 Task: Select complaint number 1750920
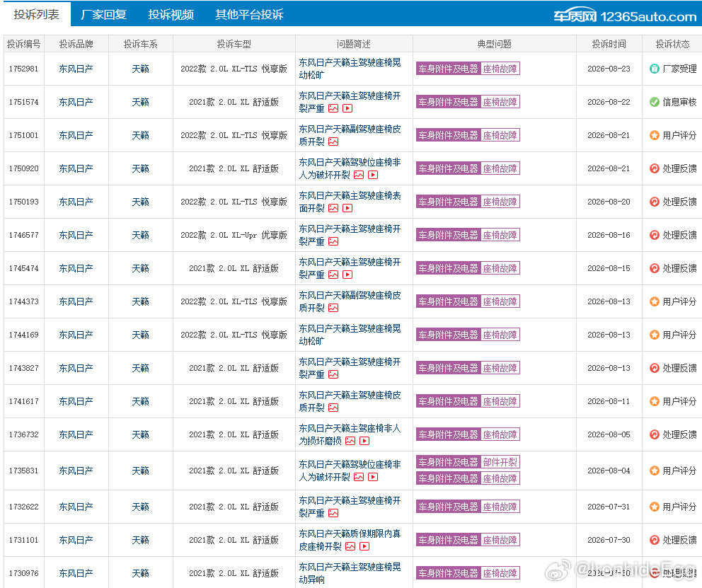click(24, 168)
